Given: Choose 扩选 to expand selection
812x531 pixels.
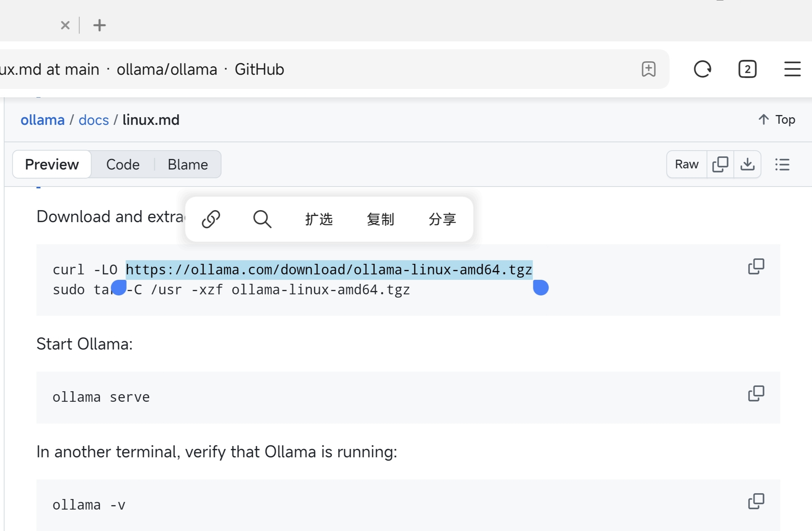Looking at the screenshot, I should coord(319,219).
